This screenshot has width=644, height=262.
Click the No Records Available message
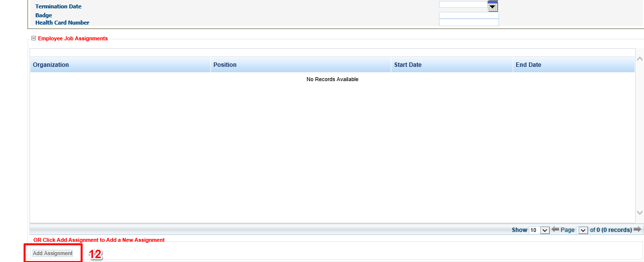coord(332,79)
